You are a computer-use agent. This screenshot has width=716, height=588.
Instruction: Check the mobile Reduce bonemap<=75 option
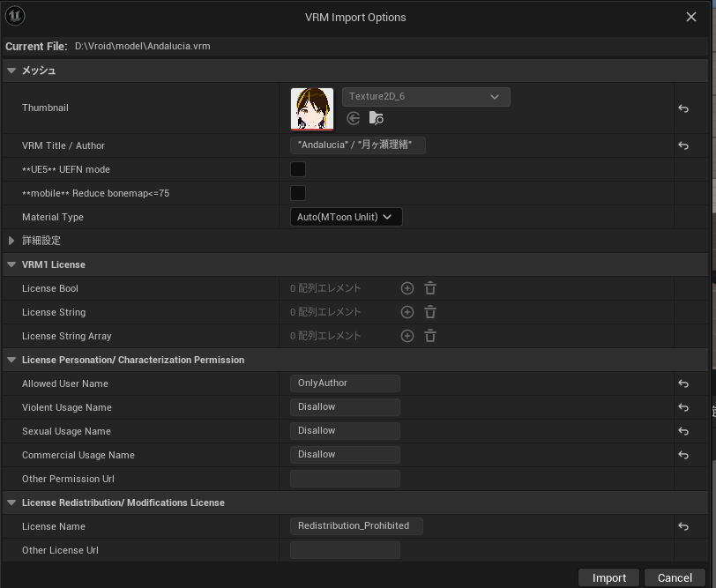pyautogui.click(x=297, y=193)
